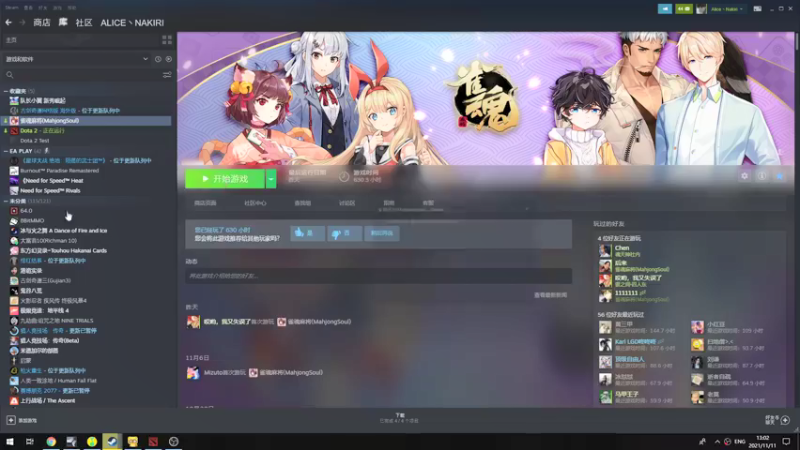Image resolution: width=800 pixels, height=450 pixels.
Task: Toggle the ready-to-play filter icon
Action: (x=168, y=59)
